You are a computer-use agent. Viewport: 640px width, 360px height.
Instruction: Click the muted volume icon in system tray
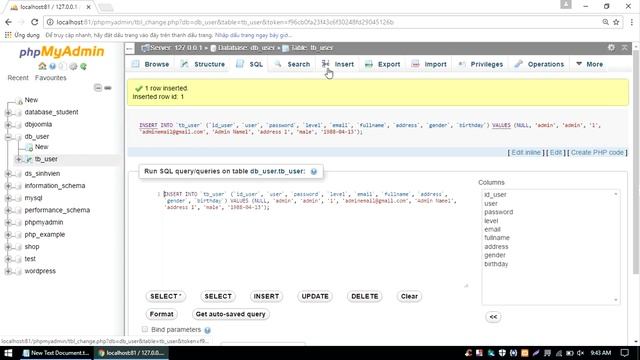click(x=580, y=353)
